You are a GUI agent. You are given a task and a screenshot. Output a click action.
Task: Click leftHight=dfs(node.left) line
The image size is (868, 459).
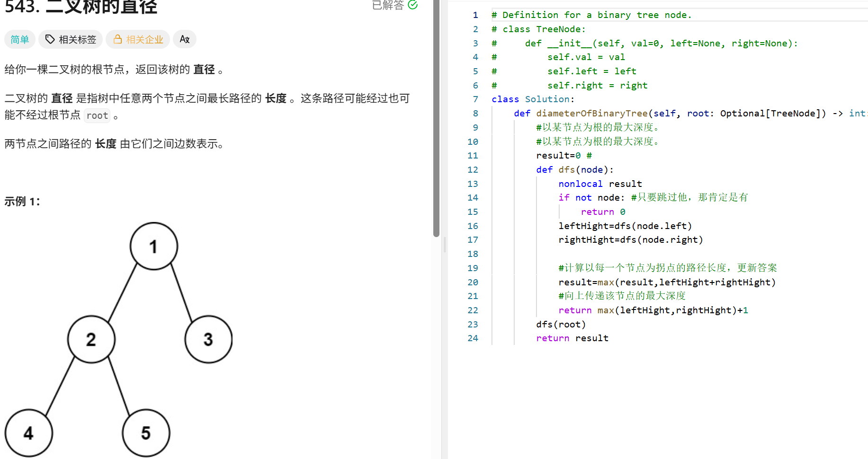click(625, 226)
